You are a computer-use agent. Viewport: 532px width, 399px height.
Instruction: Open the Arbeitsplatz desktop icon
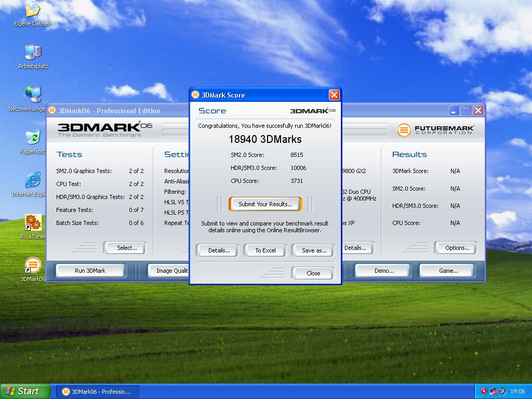pos(33,52)
